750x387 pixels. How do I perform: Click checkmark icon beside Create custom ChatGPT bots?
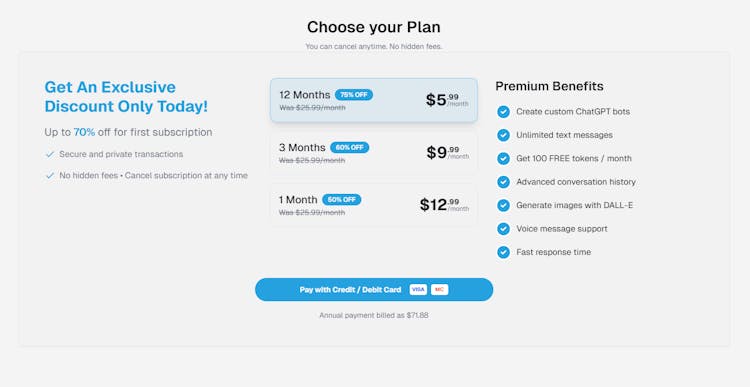(x=503, y=111)
